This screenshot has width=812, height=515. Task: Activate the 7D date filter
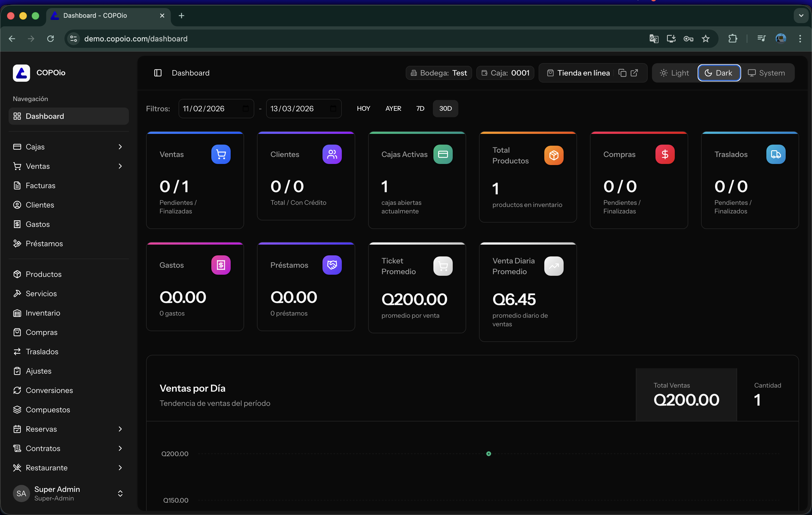click(x=420, y=108)
